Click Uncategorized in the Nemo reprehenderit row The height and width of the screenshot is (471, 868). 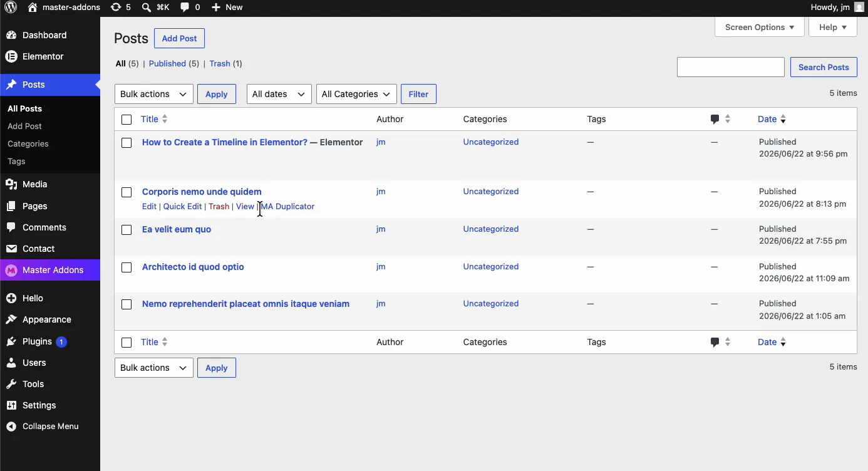(x=491, y=304)
